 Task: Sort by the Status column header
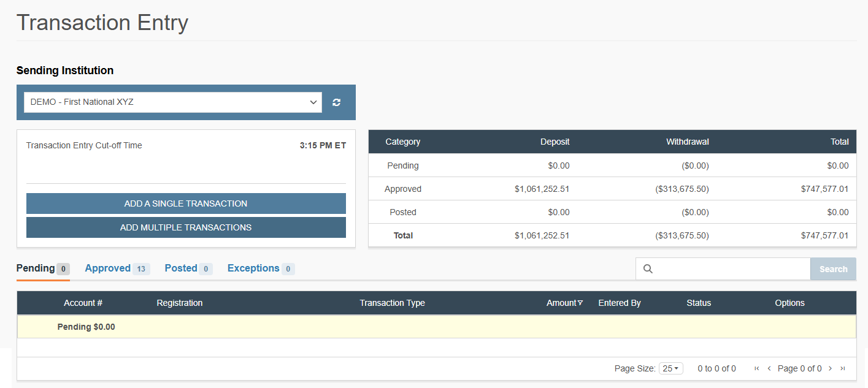pos(699,303)
